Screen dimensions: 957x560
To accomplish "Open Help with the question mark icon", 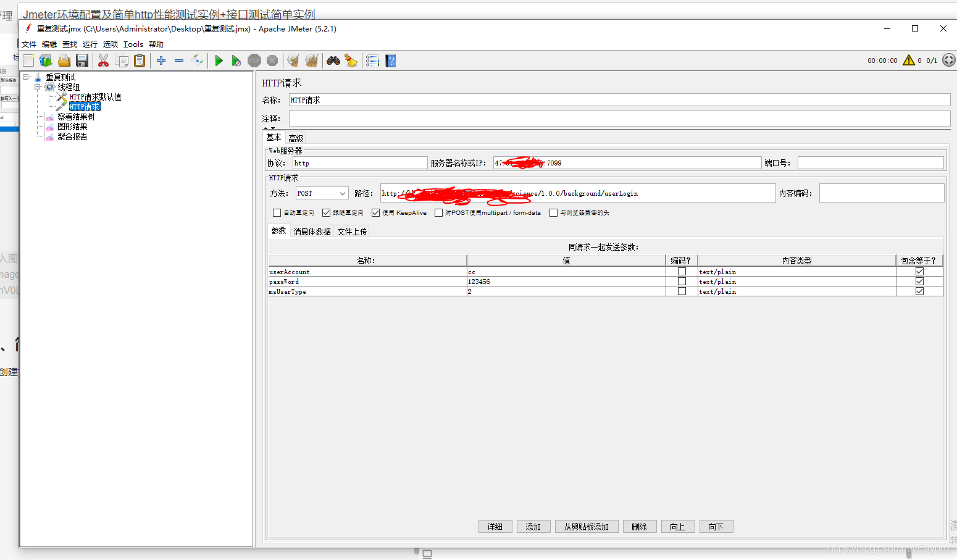I will pos(391,61).
